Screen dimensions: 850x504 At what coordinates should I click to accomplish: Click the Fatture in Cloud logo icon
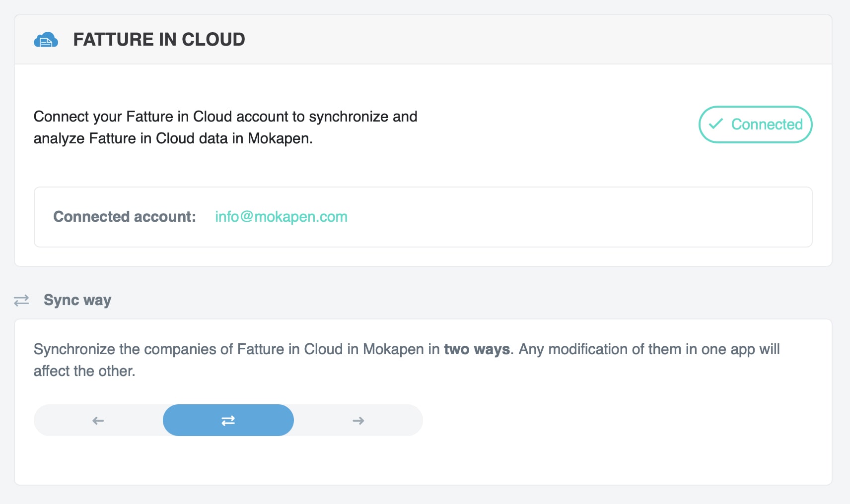coord(46,40)
